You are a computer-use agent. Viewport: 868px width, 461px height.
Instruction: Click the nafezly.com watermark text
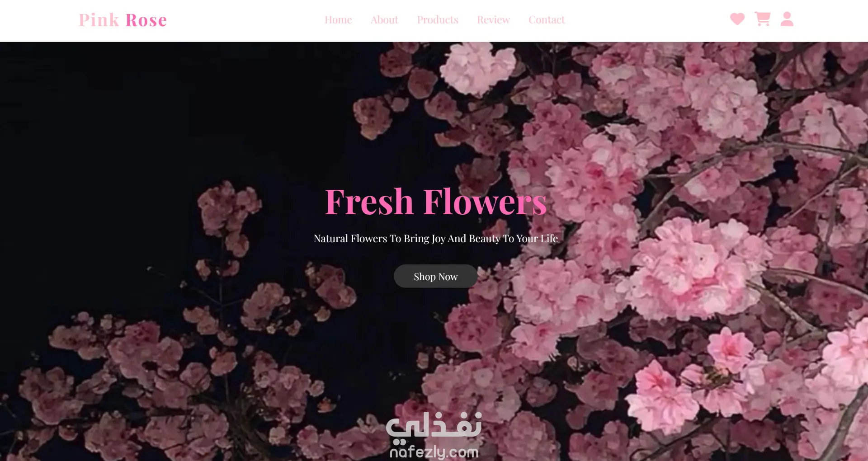point(434,452)
